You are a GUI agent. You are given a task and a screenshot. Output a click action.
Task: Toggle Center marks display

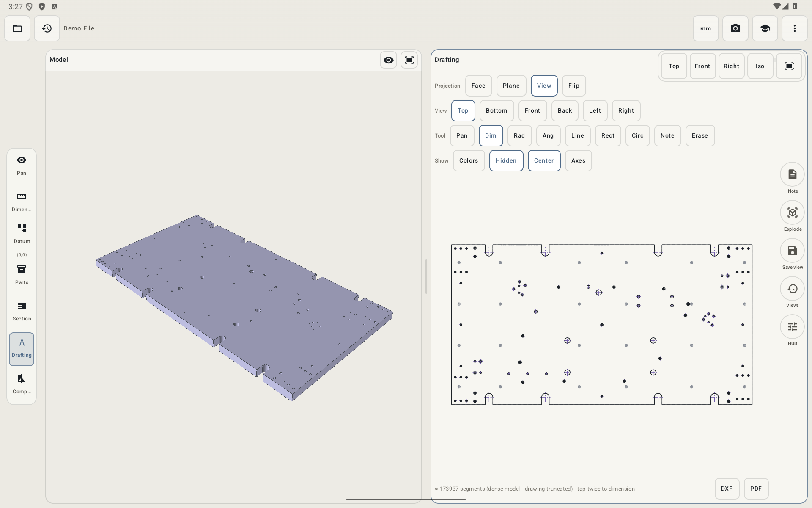pos(544,161)
